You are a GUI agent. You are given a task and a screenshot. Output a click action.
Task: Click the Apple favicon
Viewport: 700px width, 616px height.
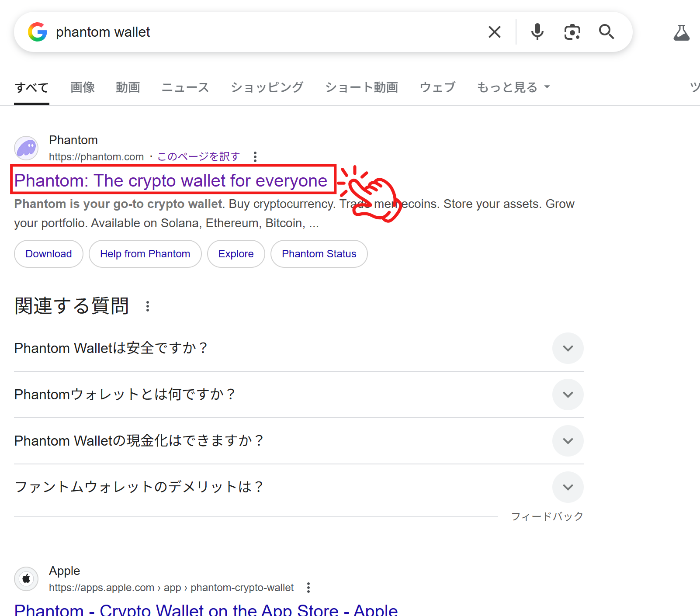pyautogui.click(x=26, y=578)
